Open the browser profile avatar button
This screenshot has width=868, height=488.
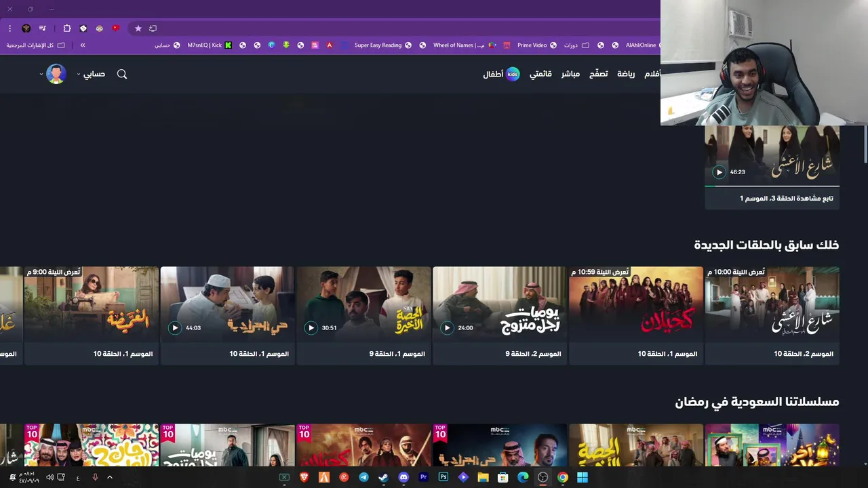tap(26, 28)
